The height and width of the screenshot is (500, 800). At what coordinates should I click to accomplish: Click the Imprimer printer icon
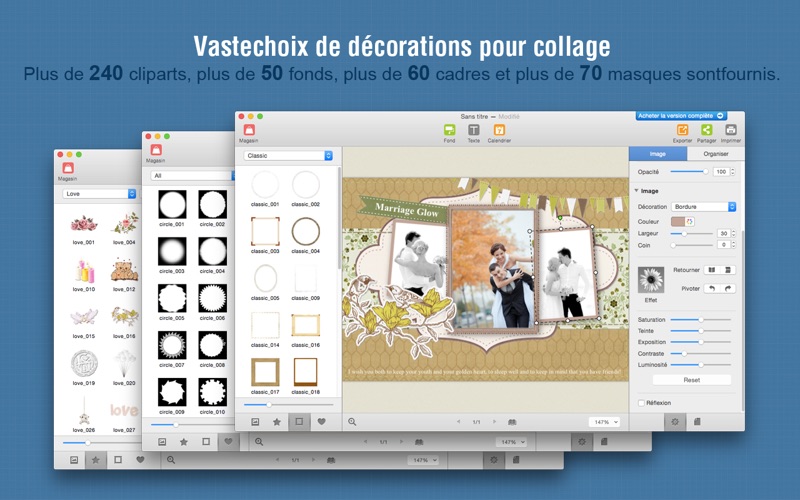coord(731,130)
